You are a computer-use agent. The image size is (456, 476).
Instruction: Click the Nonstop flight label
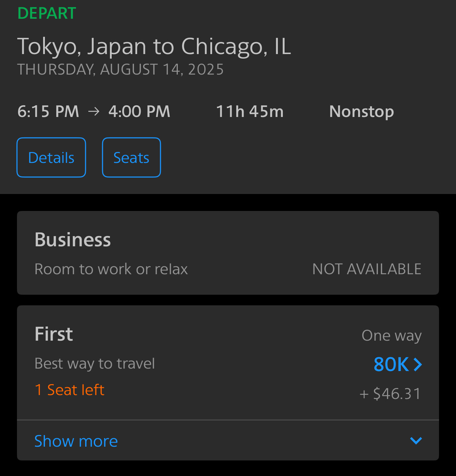point(361,112)
